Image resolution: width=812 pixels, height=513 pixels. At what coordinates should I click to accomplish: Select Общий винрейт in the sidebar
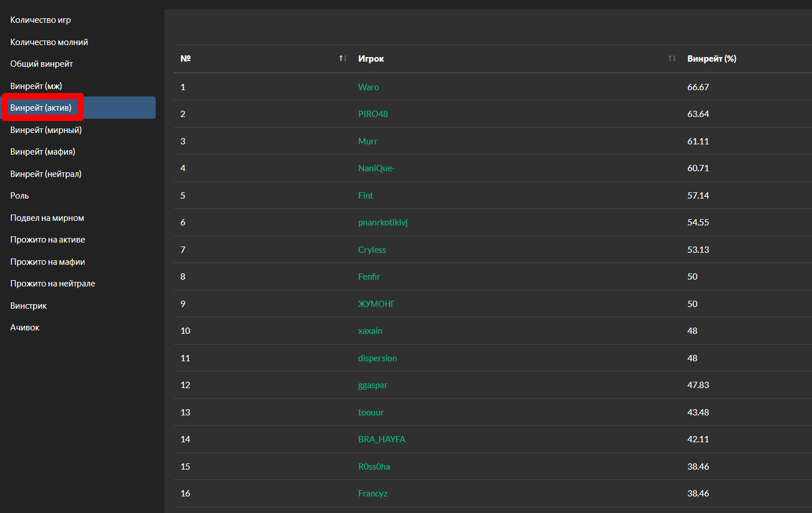(x=42, y=63)
